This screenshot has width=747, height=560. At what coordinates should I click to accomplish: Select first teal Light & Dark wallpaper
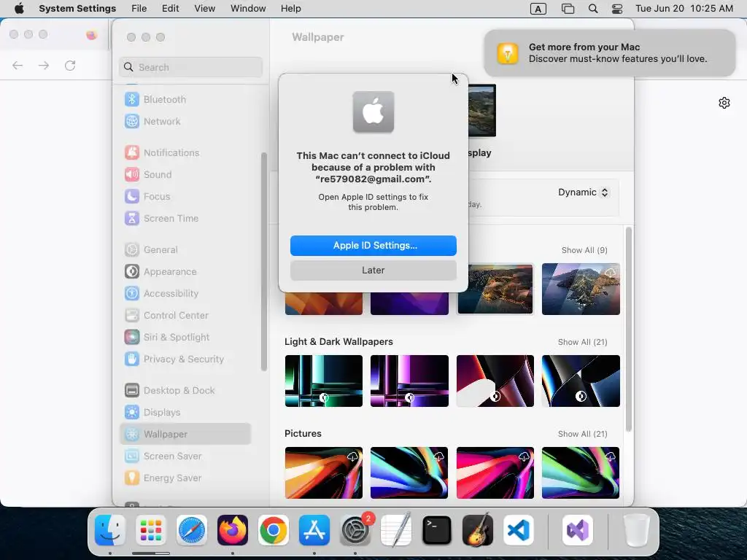(323, 381)
